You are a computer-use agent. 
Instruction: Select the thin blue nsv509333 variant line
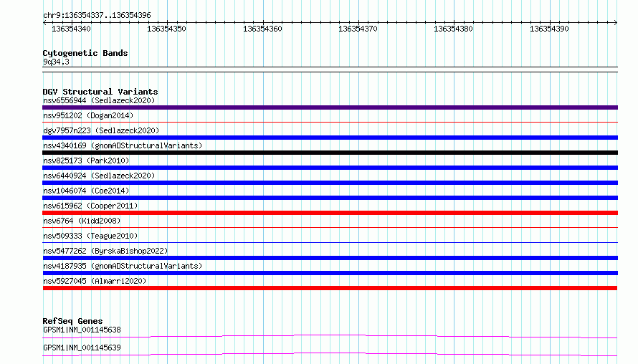330,242
